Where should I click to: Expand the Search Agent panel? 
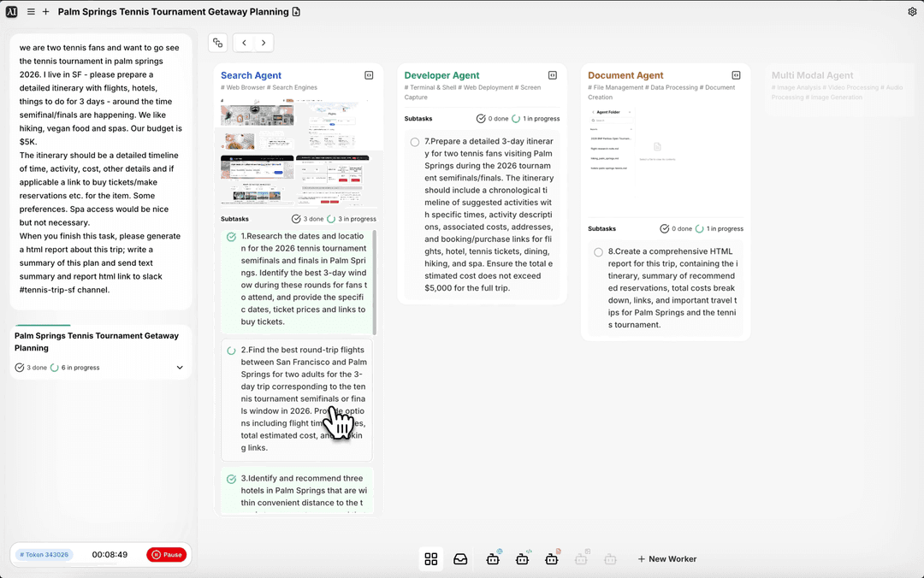(x=369, y=75)
